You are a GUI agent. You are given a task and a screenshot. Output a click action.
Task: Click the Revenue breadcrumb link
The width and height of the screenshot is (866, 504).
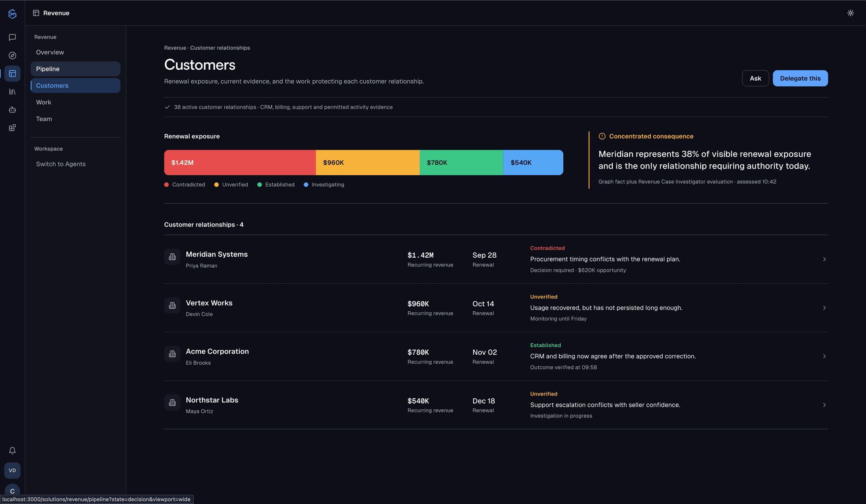pos(175,48)
